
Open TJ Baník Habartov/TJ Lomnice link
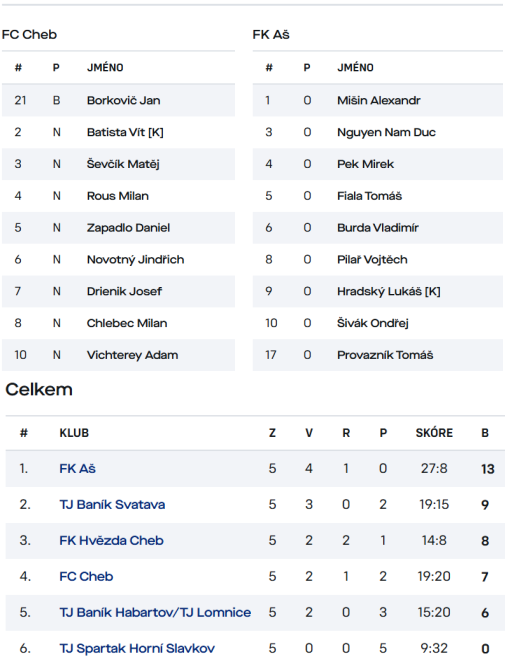155,612
